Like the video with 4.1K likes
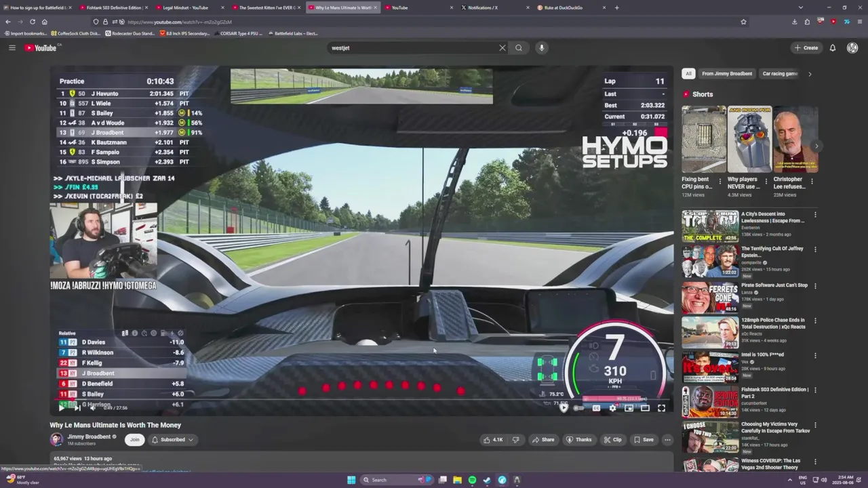868x488 pixels. (493, 439)
